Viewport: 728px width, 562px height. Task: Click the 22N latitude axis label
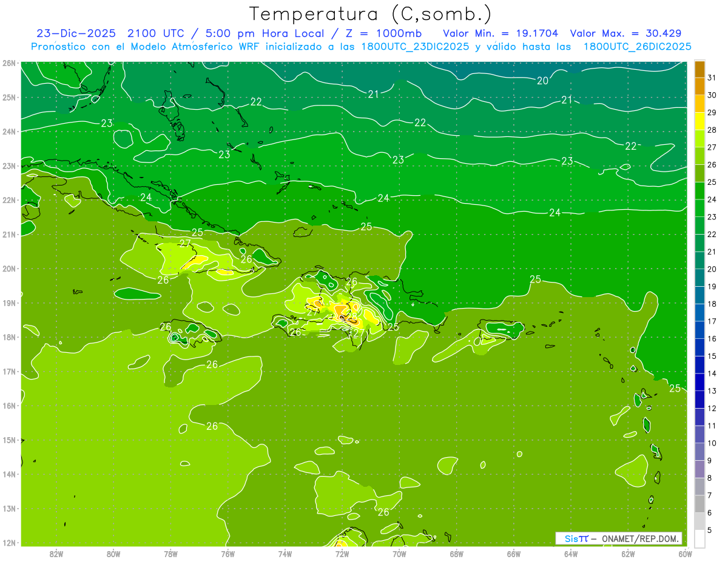(x=8, y=200)
